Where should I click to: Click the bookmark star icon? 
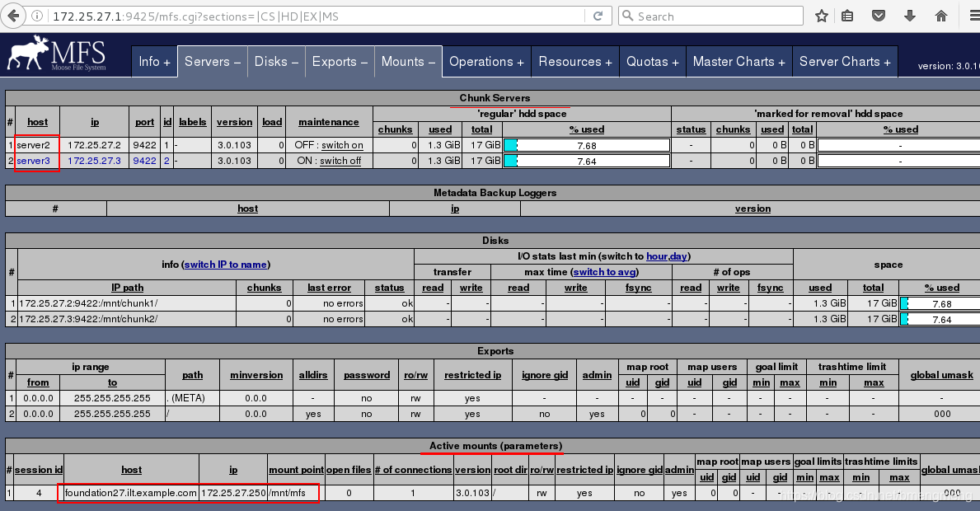click(x=822, y=16)
